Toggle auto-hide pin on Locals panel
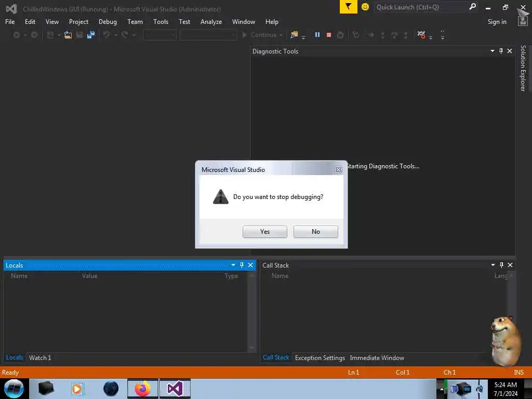 click(242, 265)
